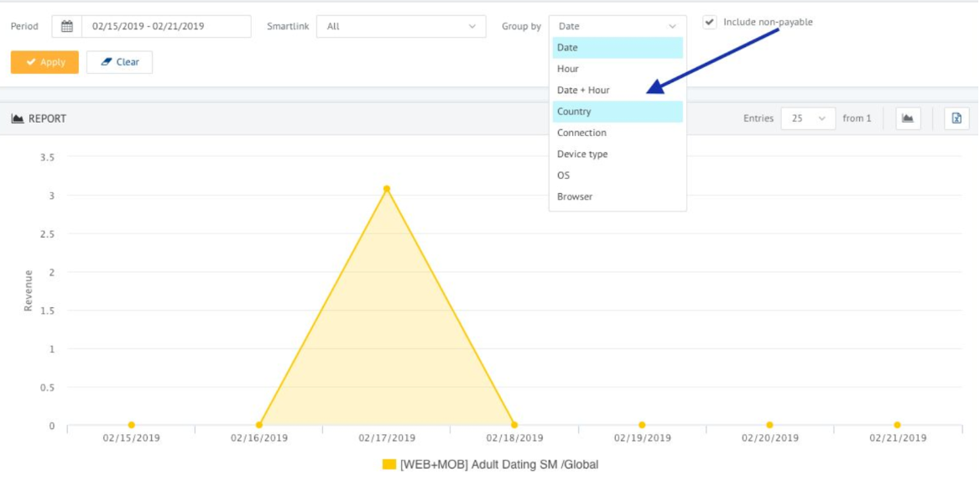Click the data point for 02/15/2019
Image resolution: width=980 pixels, height=487 pixels.
click(131, 425)
